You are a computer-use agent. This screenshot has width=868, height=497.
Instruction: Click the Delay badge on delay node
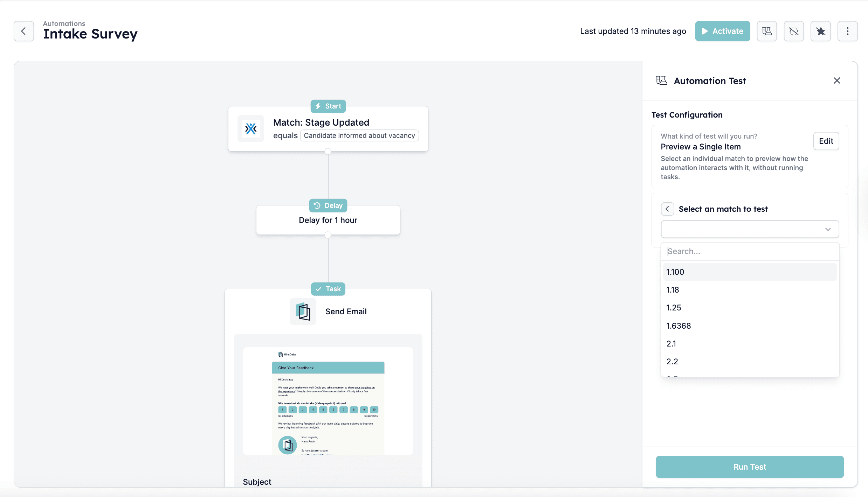(328, 205)
